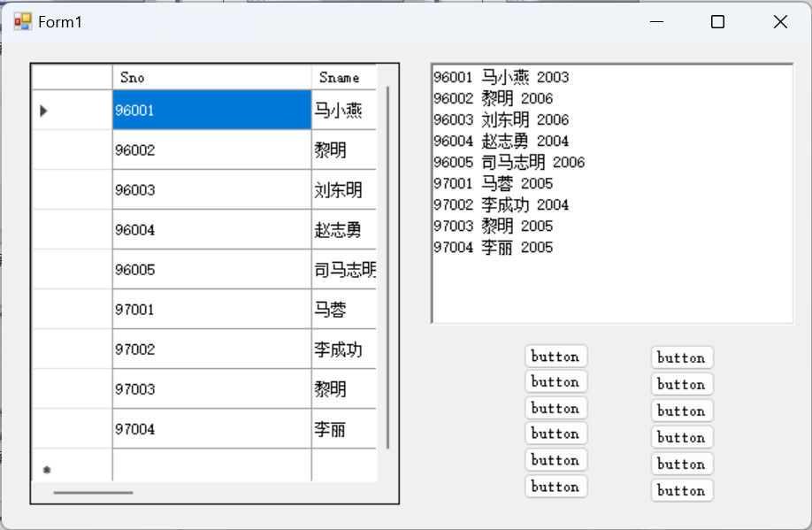Click the asterisk new-row header in the grid
Screen dimensions: 812x530
[72, 465]
